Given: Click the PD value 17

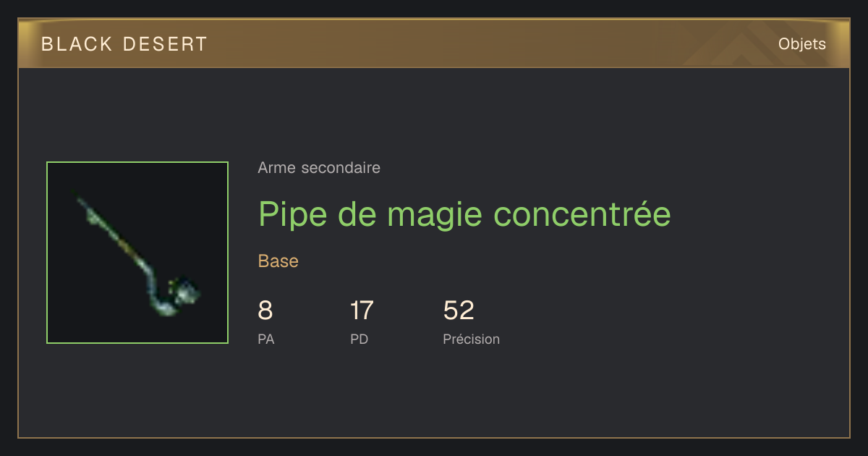Looking at the screenshot, I should (362, 311).
